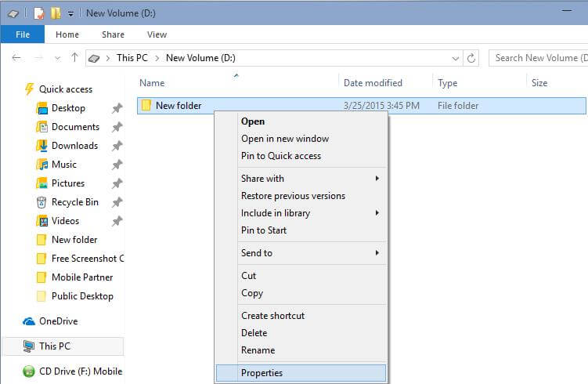
Task: Switch to the Home ribbon tab
Action: click(x=67, y=34)
